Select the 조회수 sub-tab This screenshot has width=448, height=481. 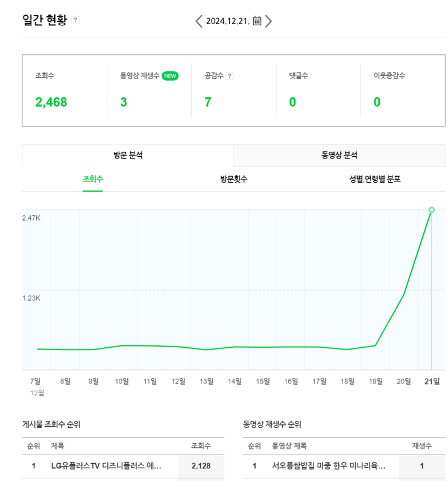[93, 179]
